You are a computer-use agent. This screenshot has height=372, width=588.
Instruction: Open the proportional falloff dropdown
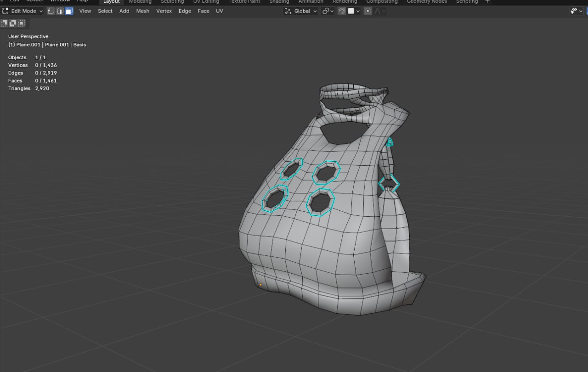pos(380,11)
